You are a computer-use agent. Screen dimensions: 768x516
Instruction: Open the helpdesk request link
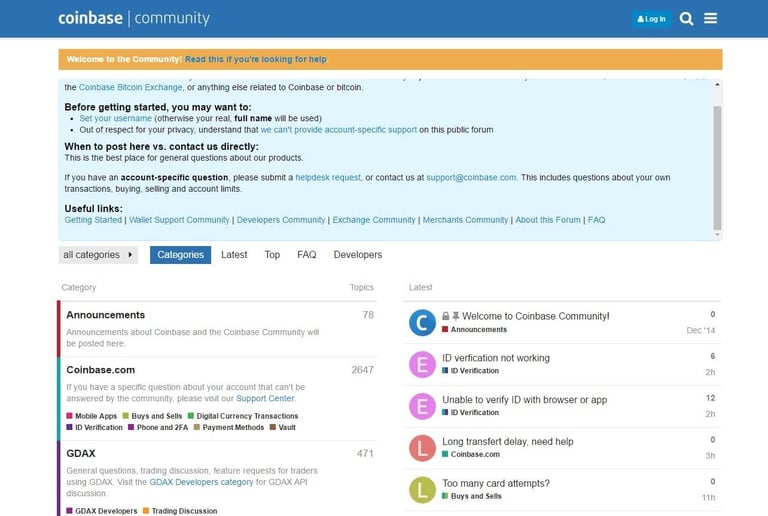click(x=328, y=177)
